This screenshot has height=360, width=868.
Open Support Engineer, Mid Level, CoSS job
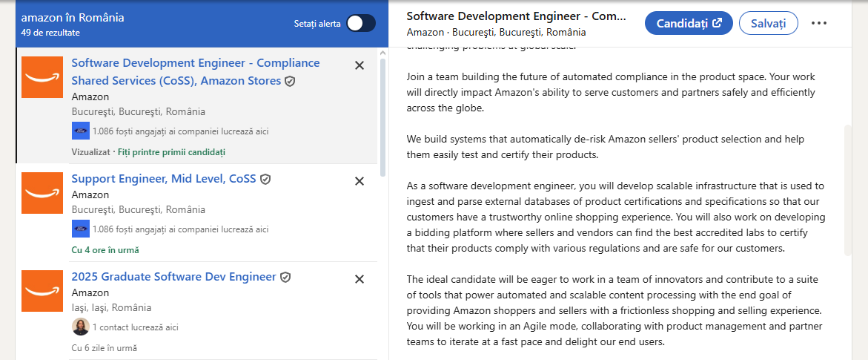pyautogui.click(x=164, y=179)
